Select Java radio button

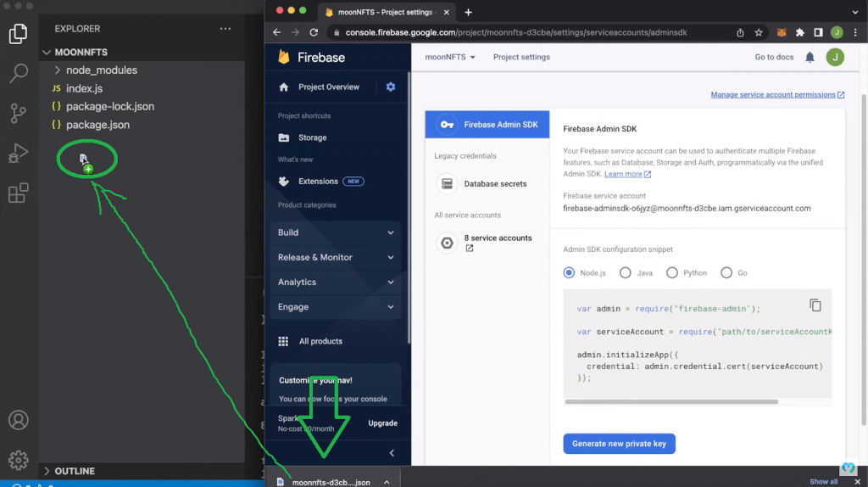pos(625,272)
